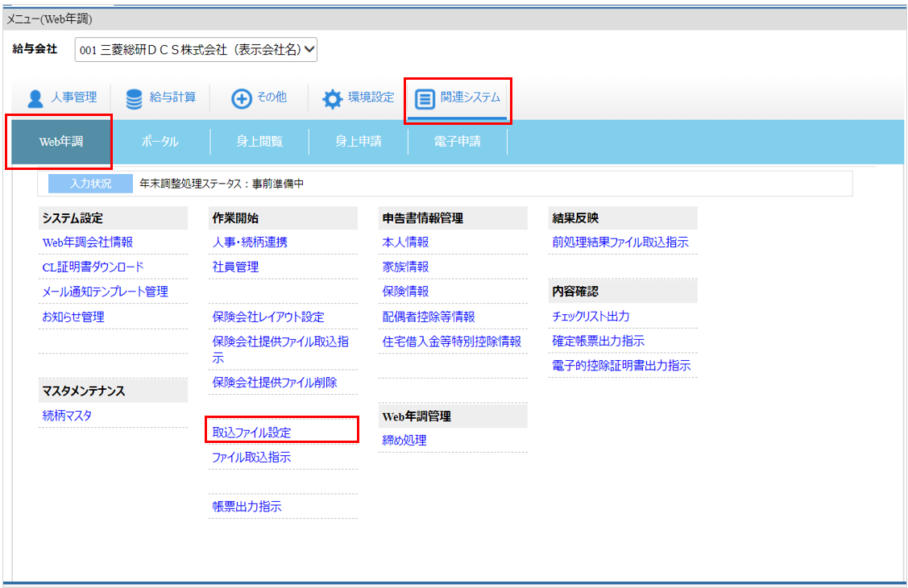Open Web年調会社情報 under システム設定
This screenshot has width=908, height=588.
click(x=88, y=242)
